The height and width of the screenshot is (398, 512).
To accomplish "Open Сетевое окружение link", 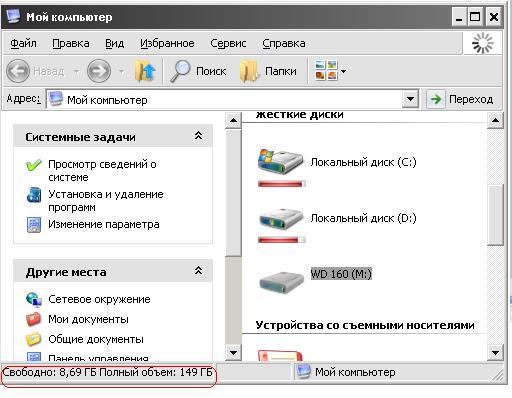I will coord(99,299).
